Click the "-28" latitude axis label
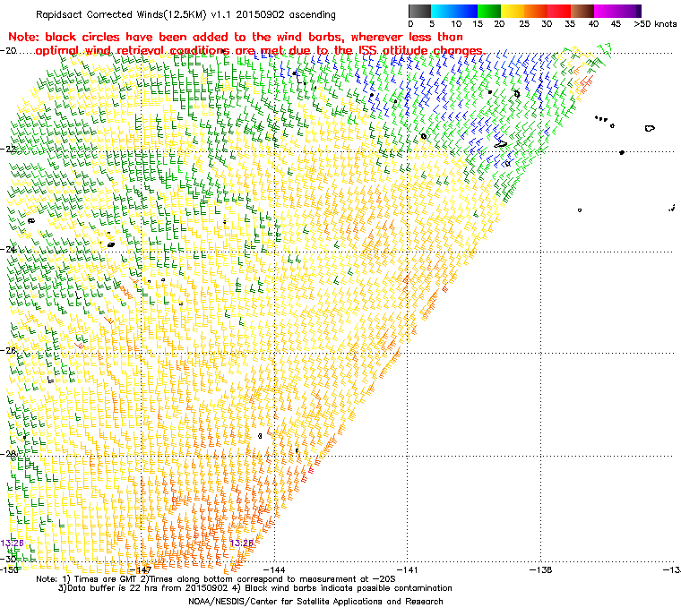This screenshot has height=616, width=681. [8, 454]
